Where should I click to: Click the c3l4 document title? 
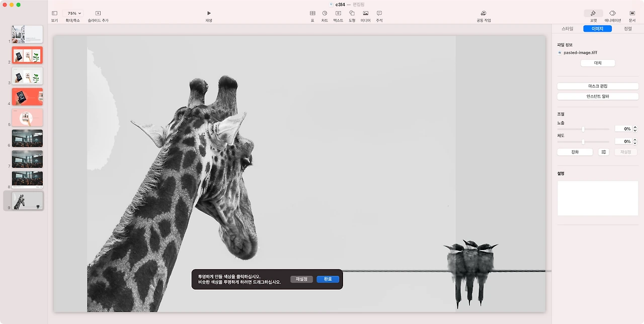[340, 4]
